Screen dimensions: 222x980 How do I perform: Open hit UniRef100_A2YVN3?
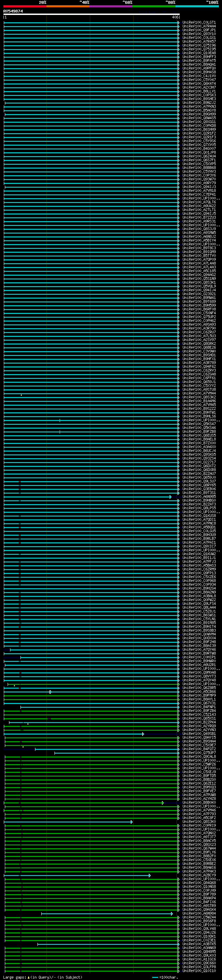199,730
